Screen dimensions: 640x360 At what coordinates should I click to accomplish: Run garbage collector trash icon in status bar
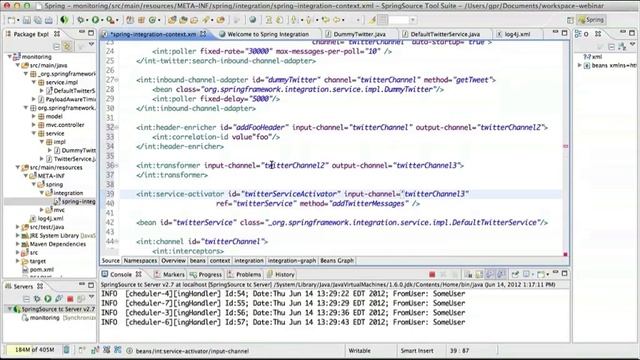[x=67, y=350]
